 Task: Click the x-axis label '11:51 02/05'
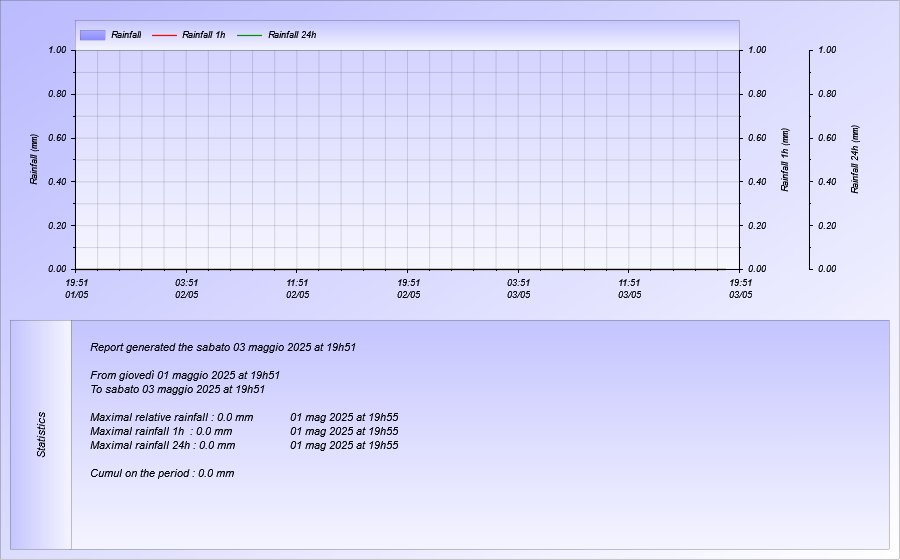[x=297, y=289]
